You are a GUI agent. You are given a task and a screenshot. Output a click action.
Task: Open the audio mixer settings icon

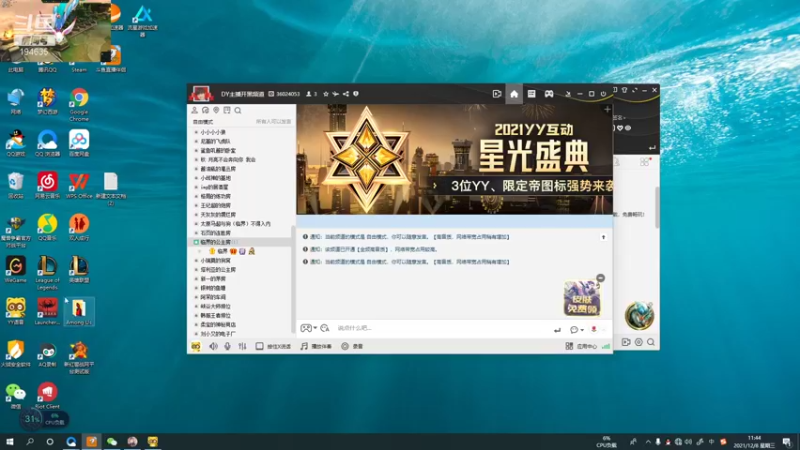click(x=242, y=346)
